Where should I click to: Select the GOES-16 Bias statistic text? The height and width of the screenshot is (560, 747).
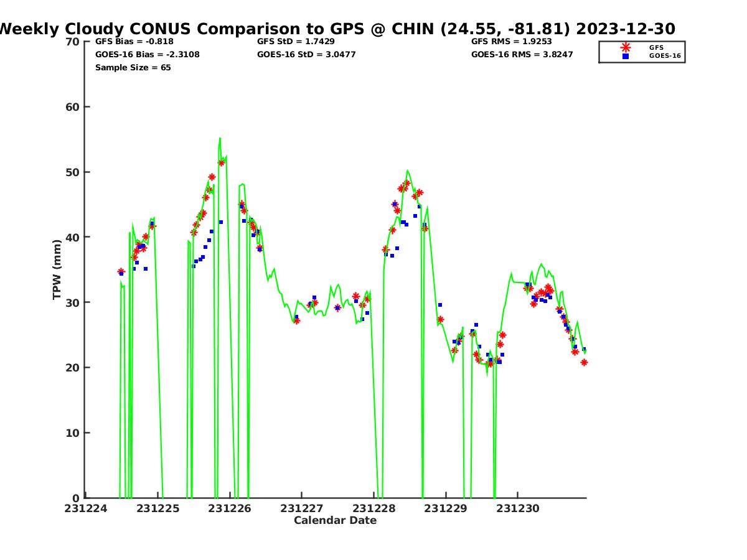[148, 55]
